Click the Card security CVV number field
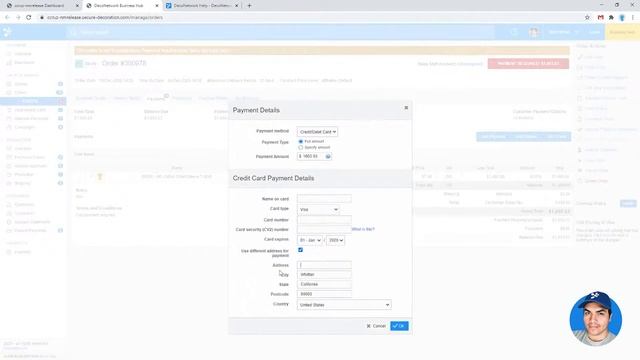The image size is (640, 360). 324,229
